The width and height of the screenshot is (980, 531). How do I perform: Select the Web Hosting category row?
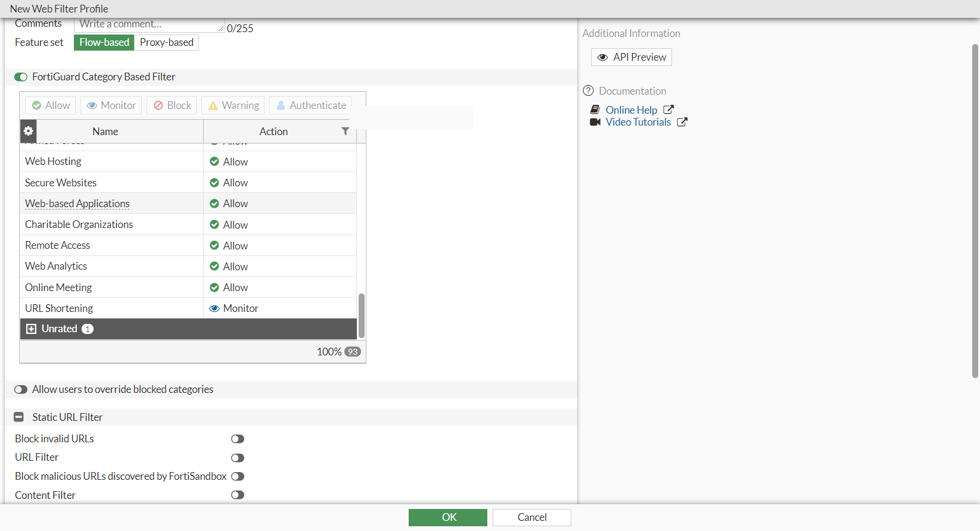188,161
